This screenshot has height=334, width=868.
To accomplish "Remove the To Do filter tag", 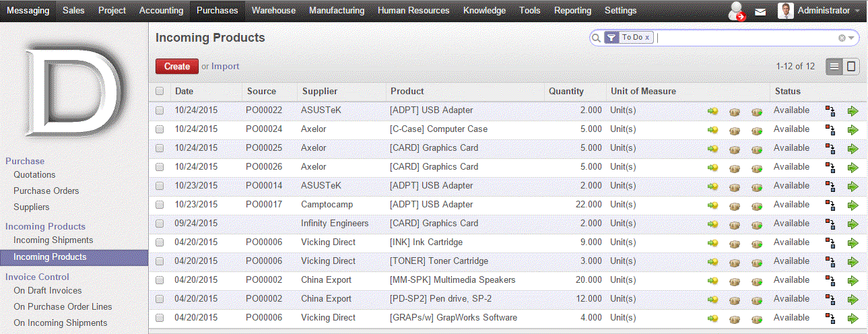I will coord(647,38).
